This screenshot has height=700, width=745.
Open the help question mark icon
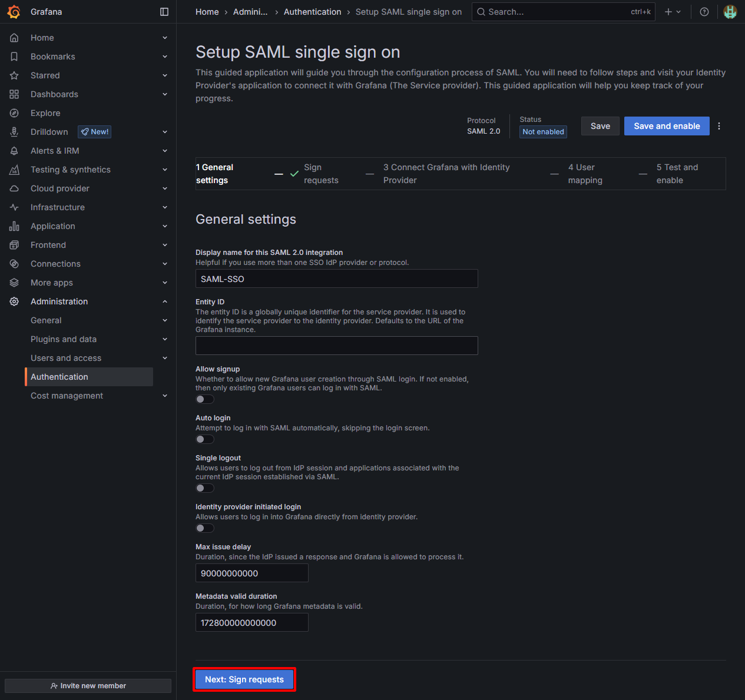[704, 12]
